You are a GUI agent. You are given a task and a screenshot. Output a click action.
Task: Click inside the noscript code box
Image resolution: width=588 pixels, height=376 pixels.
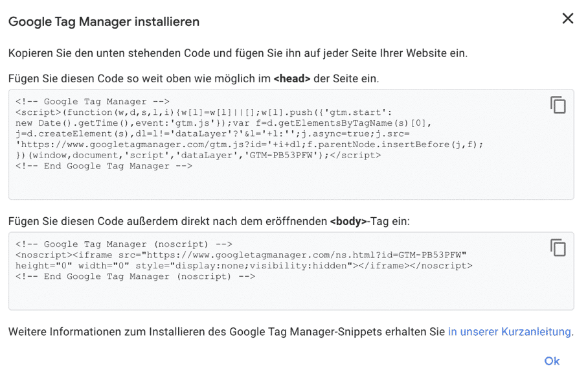[x=291, y=271]
